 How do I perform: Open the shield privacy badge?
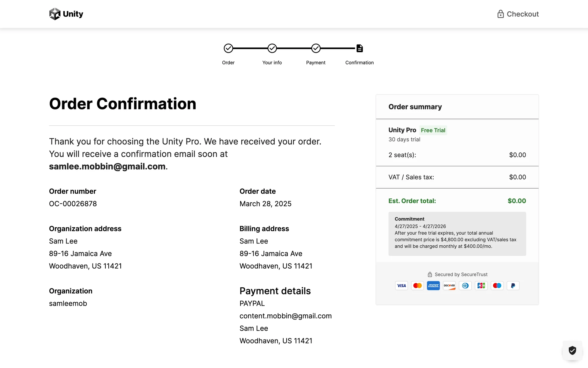[x=572, y=350]
